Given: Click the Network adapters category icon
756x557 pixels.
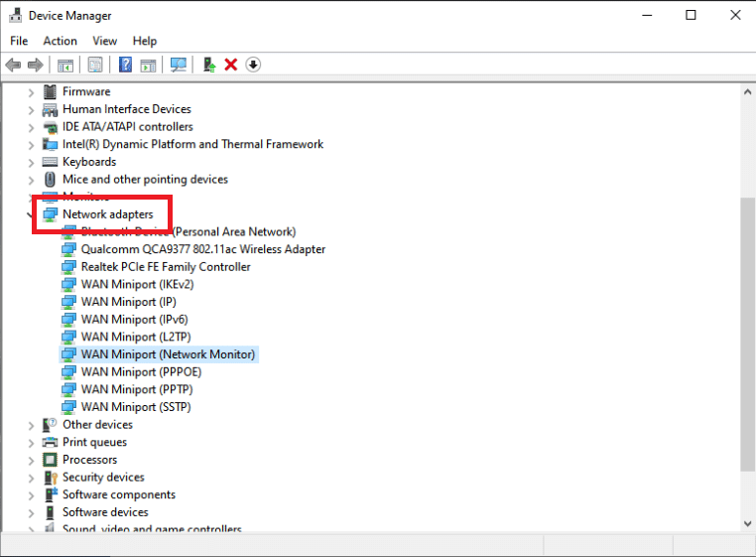Looking at the screenshot, I should click(50, 214).
